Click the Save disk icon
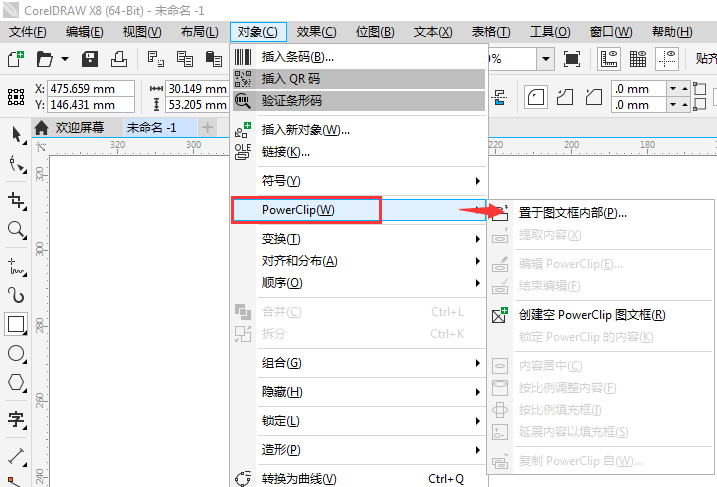717x487 pixels. (90, 59)
